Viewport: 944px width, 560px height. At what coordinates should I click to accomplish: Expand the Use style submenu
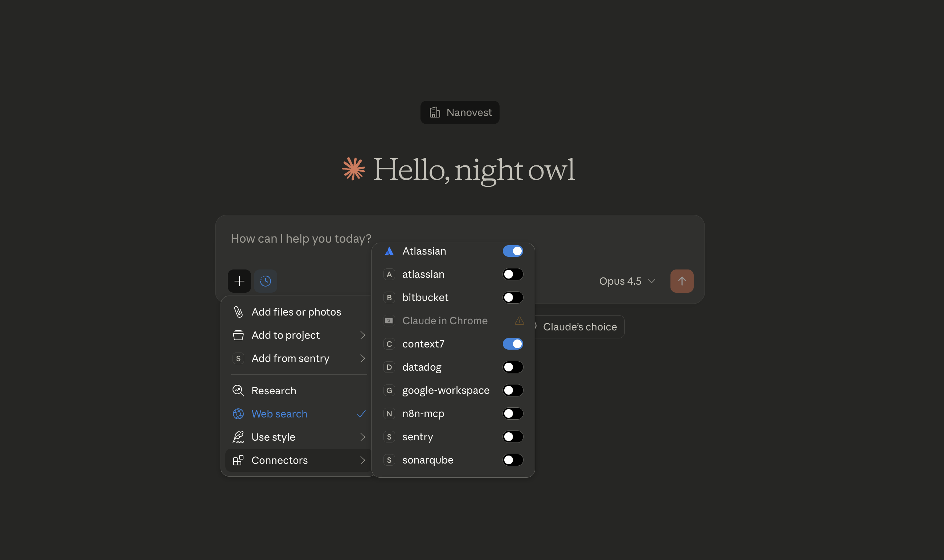tap(298, 437)
